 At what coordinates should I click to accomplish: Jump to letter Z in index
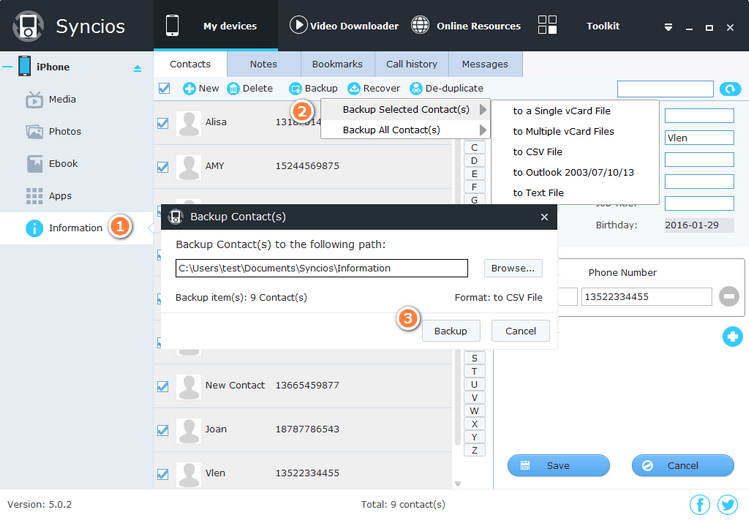pos(474,450)
